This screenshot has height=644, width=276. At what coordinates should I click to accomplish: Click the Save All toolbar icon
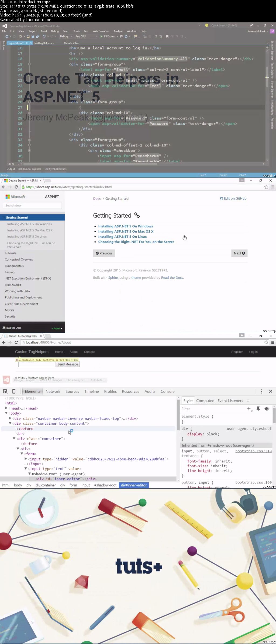pos(37,36)
